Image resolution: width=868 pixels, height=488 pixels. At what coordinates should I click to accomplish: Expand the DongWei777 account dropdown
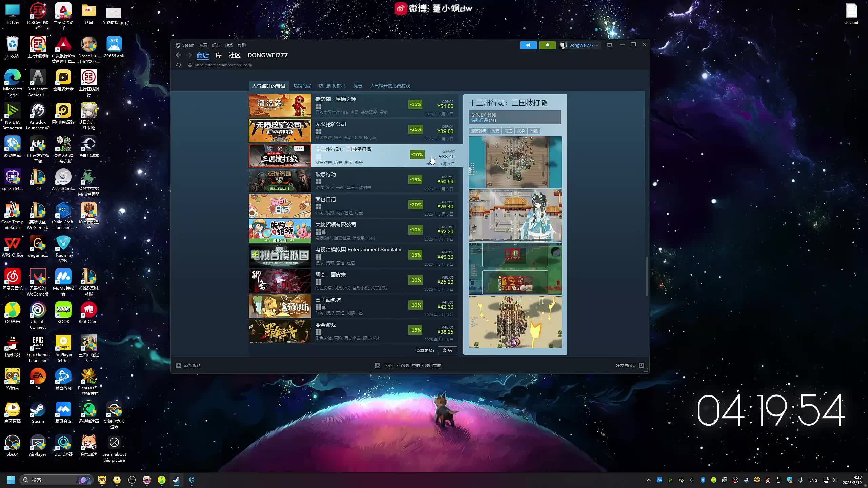tap(597, 45)
